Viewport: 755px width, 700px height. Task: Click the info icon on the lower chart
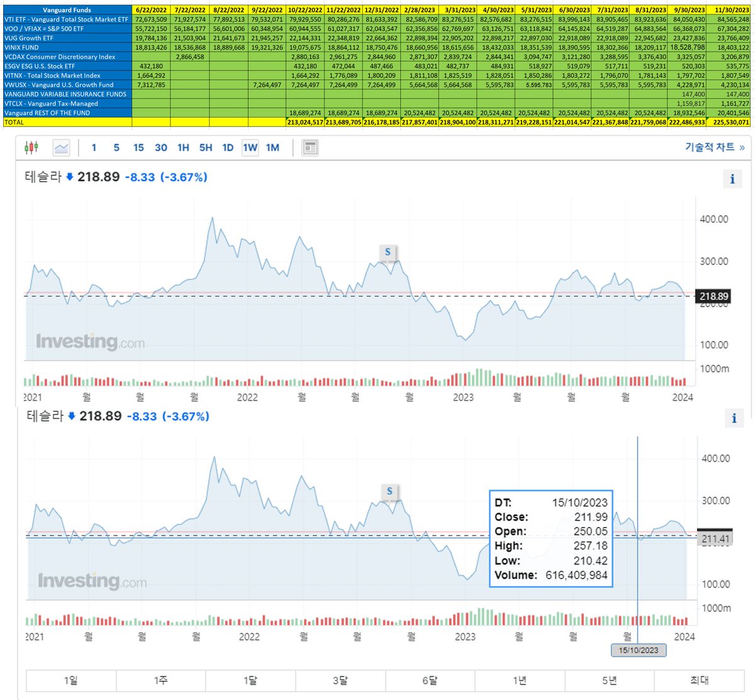tap(734, 418)
